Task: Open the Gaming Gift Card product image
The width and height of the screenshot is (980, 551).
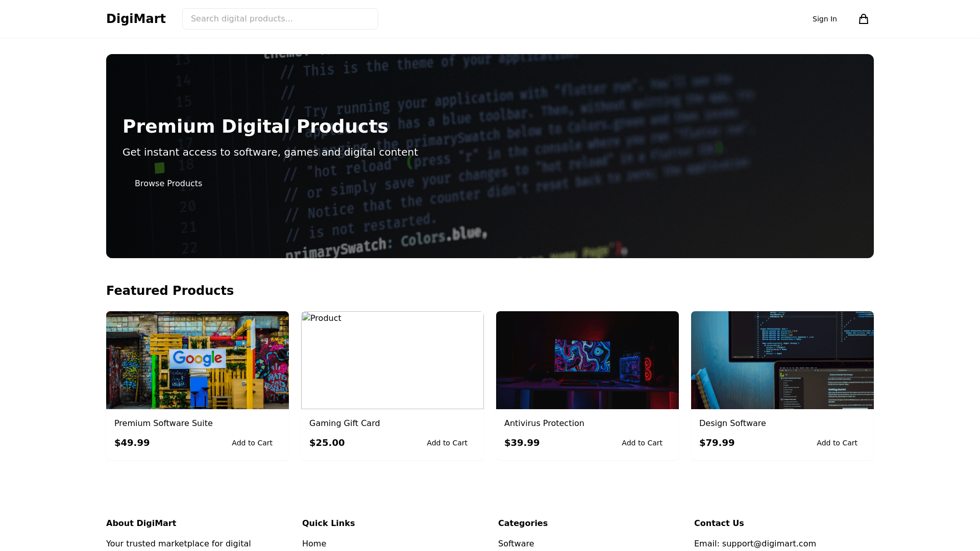Action: (x=393, y=360)
